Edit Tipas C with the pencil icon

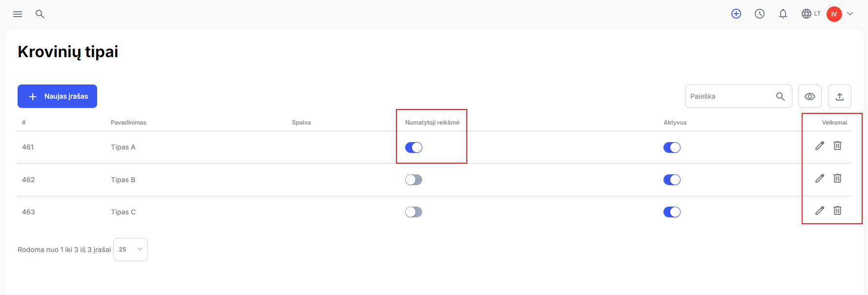[820, 211]
